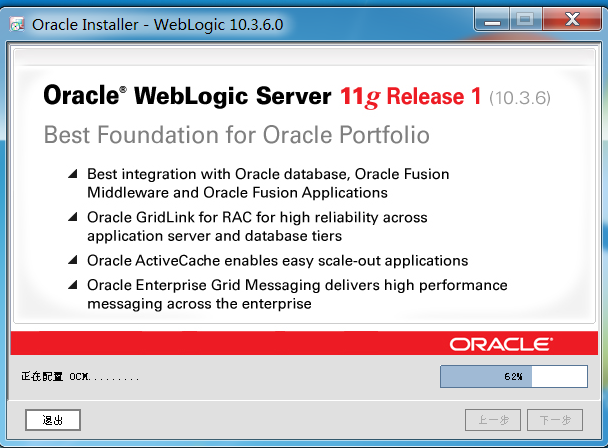This screenshot has width=608, height=448.
Task: Click the Oracle Installer title bar icon
Action: [x=17, y=24]
